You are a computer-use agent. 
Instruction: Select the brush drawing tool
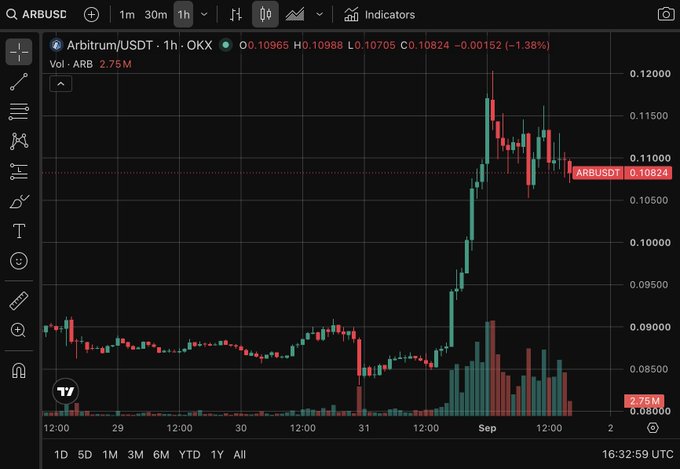pyautogui.click(x=19, y=201)
